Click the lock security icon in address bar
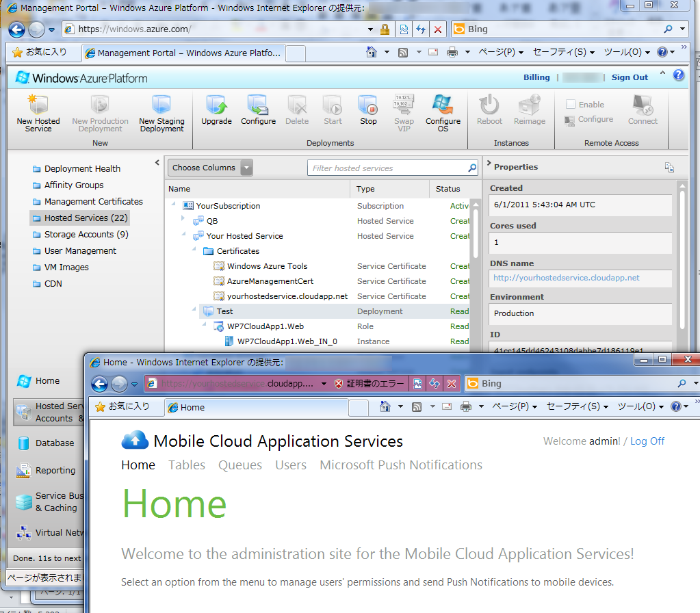Image resolution: width=700 pixels, height=613 pixels. tap(385, 29)
